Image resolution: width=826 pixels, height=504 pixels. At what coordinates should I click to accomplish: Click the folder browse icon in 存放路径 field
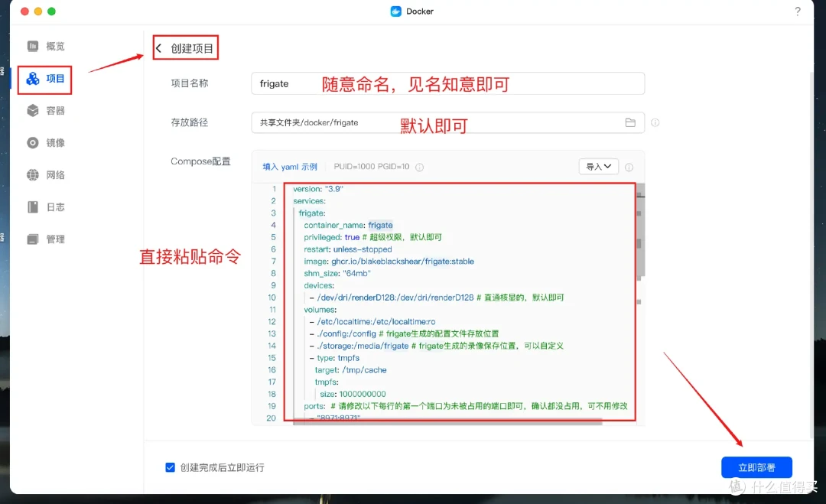pos(630,122)
